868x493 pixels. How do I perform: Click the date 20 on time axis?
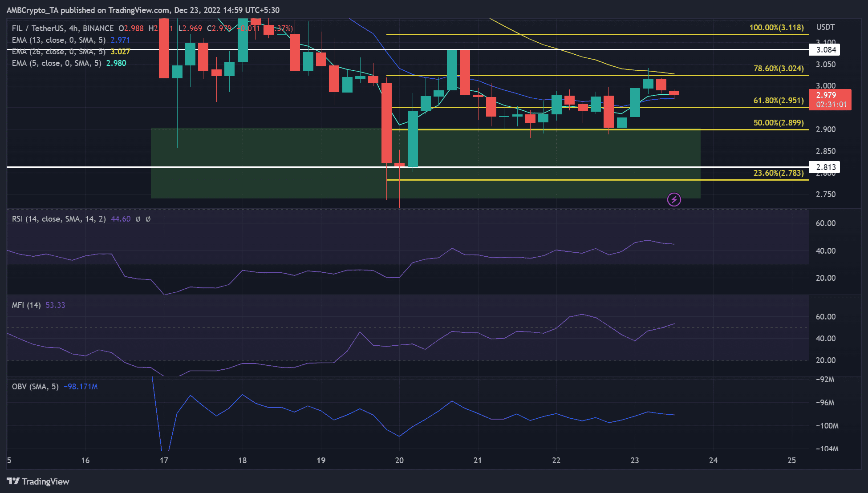point(399,461)
